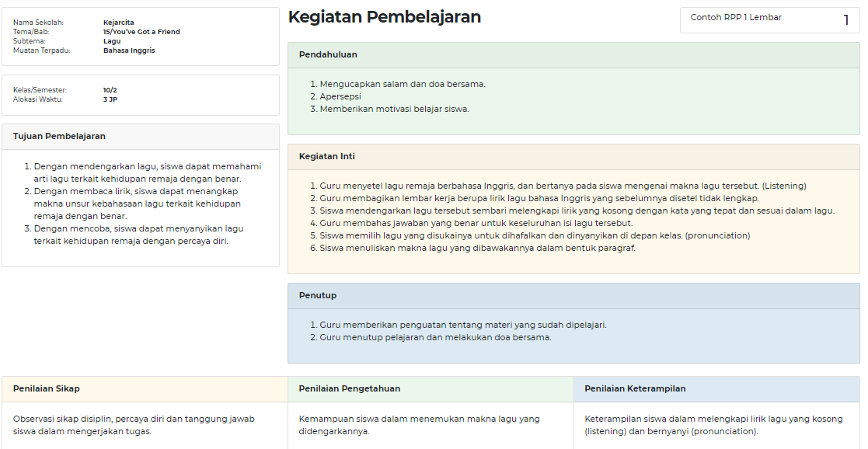Image resolution: width=868 pixels, height=449 pixels.
Task: Click the Kelas/Semester value "10/2"
Action: pos(110,89)
